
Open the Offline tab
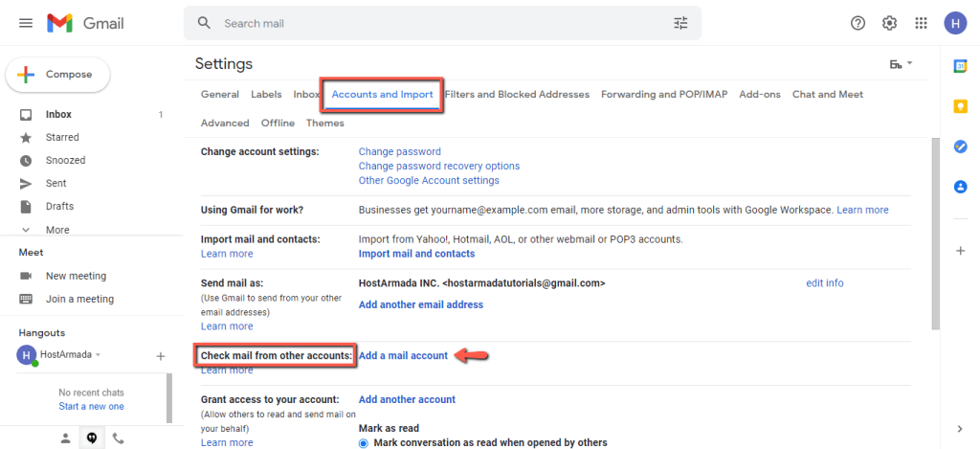(x=278, y=123)
